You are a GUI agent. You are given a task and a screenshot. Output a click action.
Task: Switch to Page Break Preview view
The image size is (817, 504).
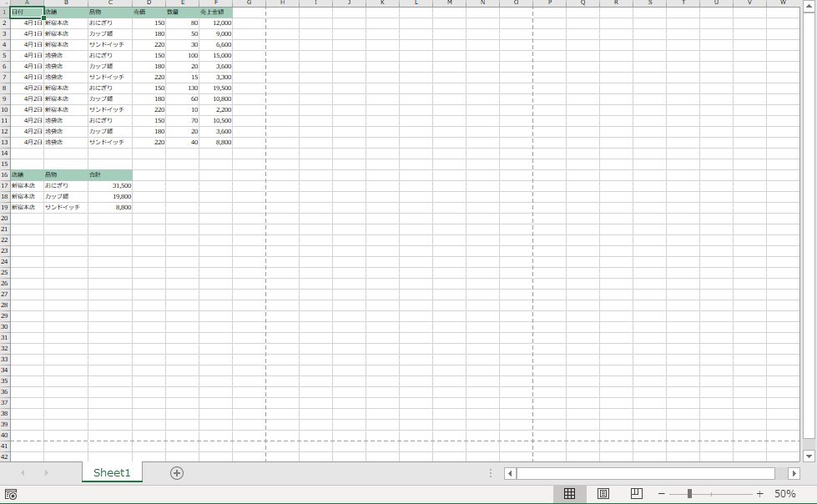636,494
